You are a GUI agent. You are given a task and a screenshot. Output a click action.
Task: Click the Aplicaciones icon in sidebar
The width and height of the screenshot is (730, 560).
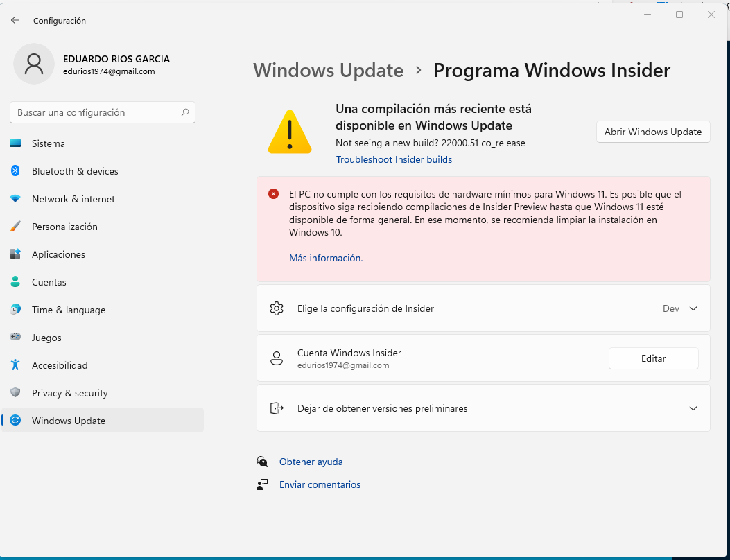[15, 254]
